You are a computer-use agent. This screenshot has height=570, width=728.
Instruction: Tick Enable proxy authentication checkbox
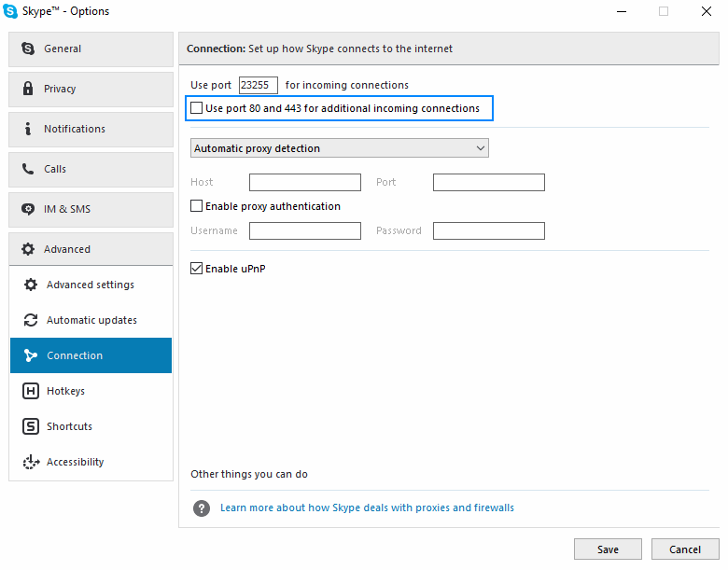[x=196, y=206]
